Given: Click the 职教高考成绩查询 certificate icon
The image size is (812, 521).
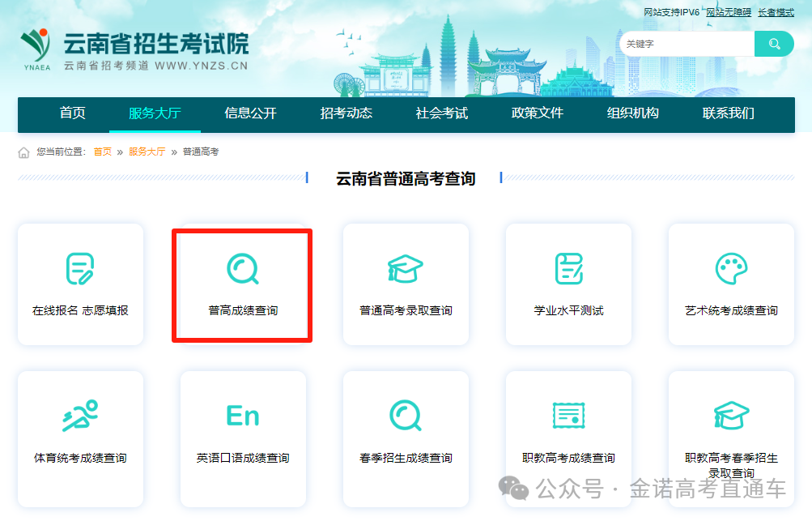Looking at the screenshot, I should click(568, 416).
